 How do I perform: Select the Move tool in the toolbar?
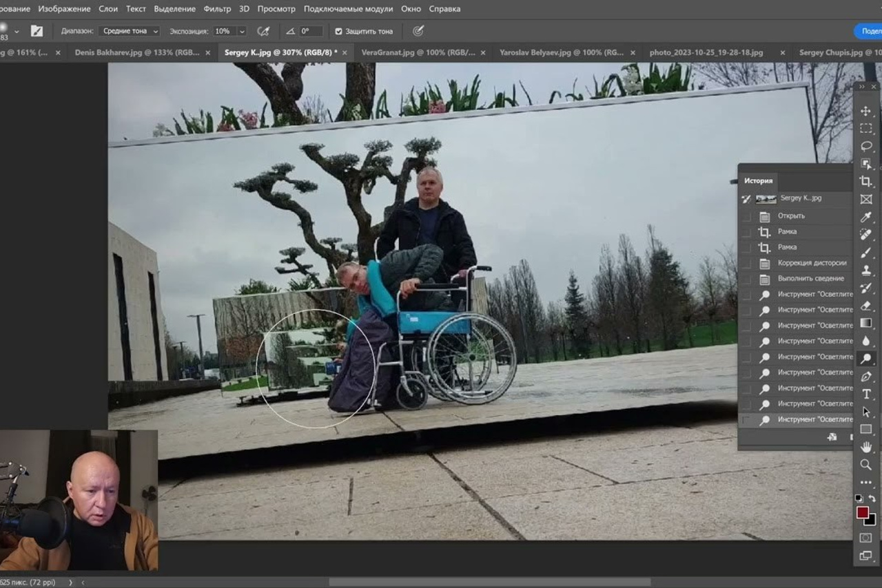click(866, 111)
